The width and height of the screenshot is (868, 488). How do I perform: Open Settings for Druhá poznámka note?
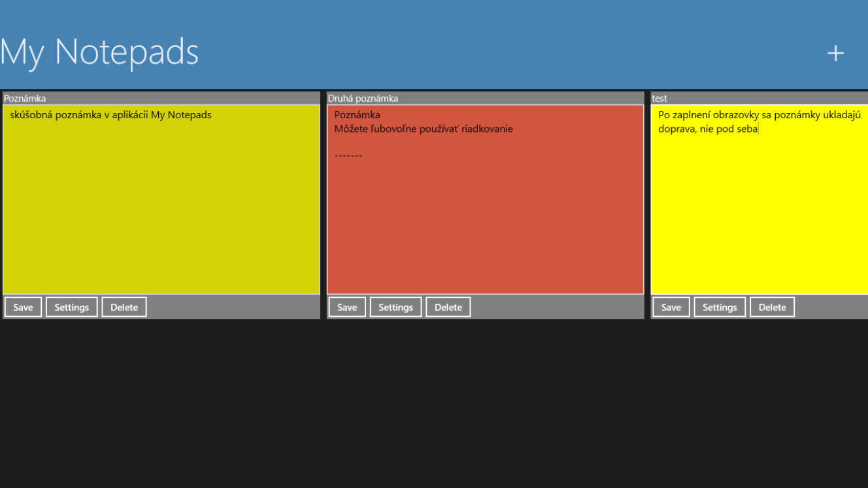click(x=396, y=307)
